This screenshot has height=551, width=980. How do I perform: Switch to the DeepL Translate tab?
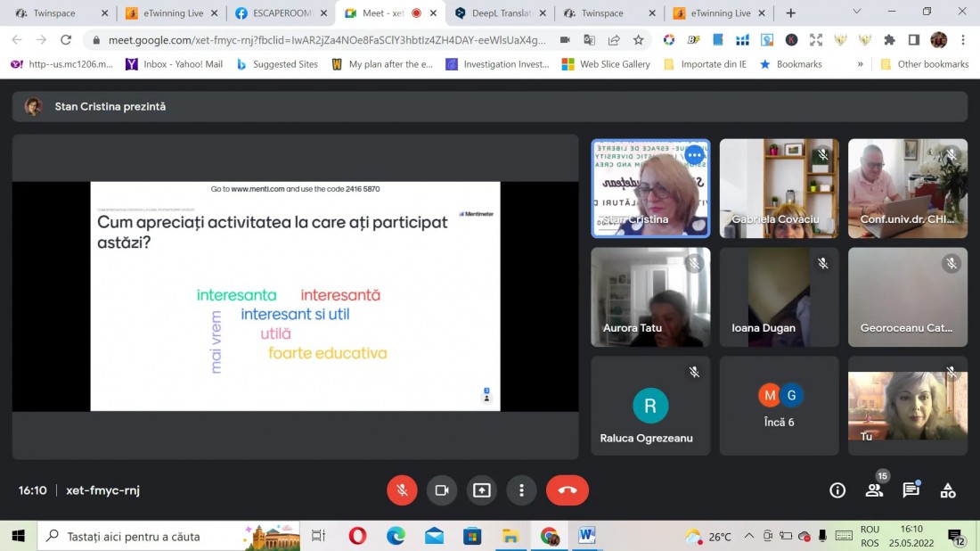501,13
